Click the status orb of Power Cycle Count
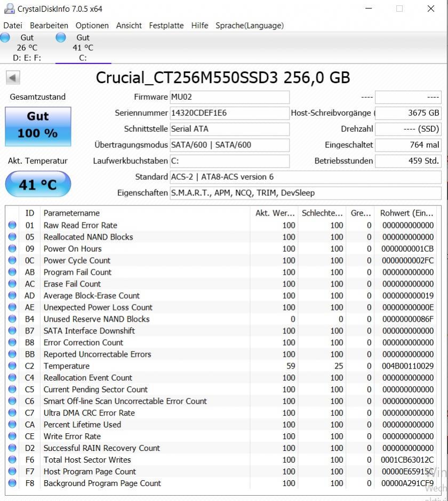Image resolution: width=448 pixels, height=501 pixels. [x=12, y=260]
